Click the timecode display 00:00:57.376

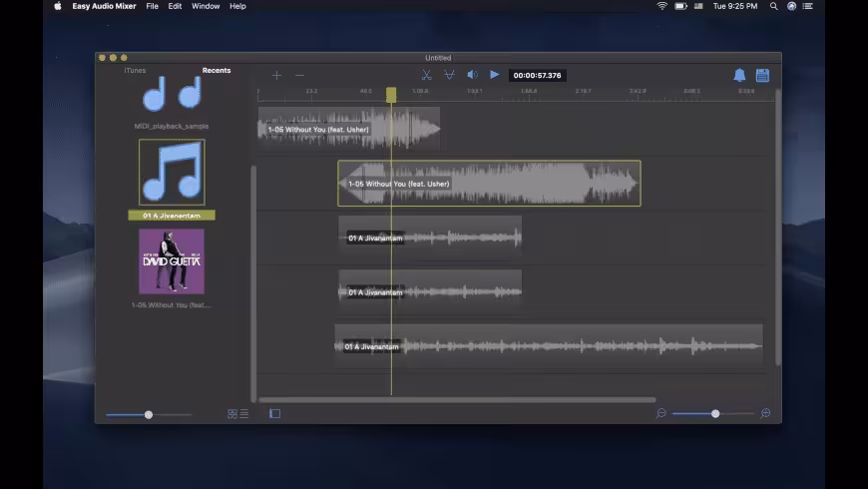click(x=537, y=75)
